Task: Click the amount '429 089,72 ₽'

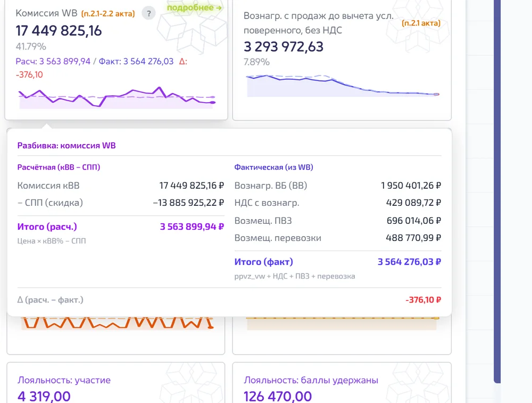Action: (x=413, y=203)
